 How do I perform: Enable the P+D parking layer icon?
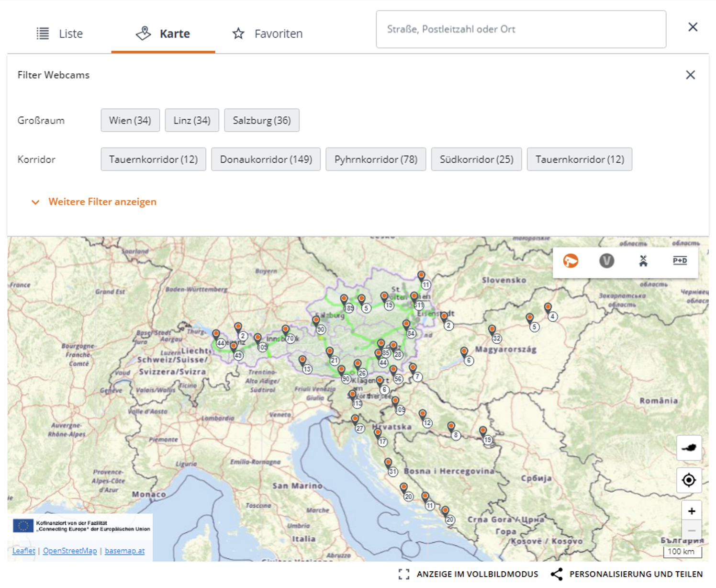tap(680, 261)
